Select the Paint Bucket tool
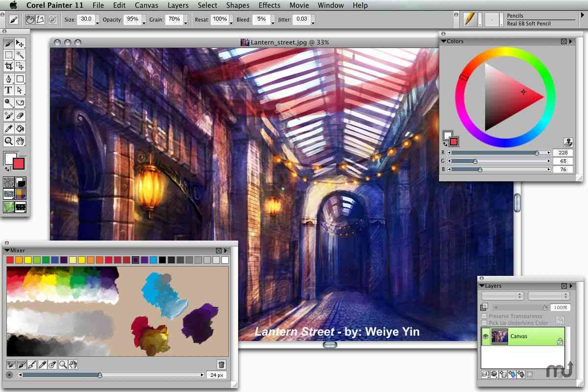Image resolution: width=588 pixels, height=392 pixels. [20, 128]
